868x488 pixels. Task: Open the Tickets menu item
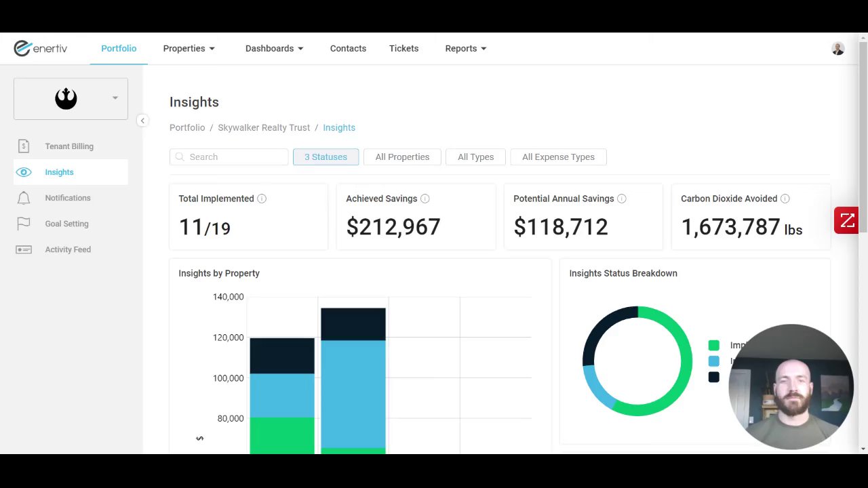click(x=403, y=49)
